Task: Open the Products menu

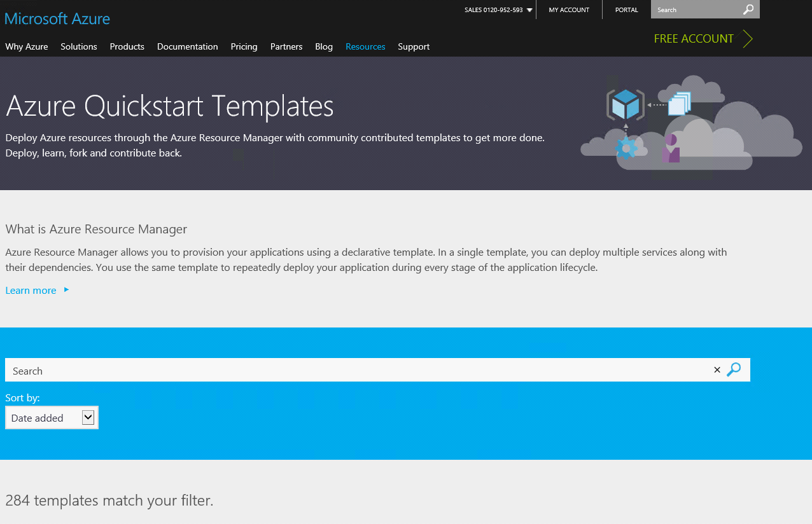Action: pos(127,46)
